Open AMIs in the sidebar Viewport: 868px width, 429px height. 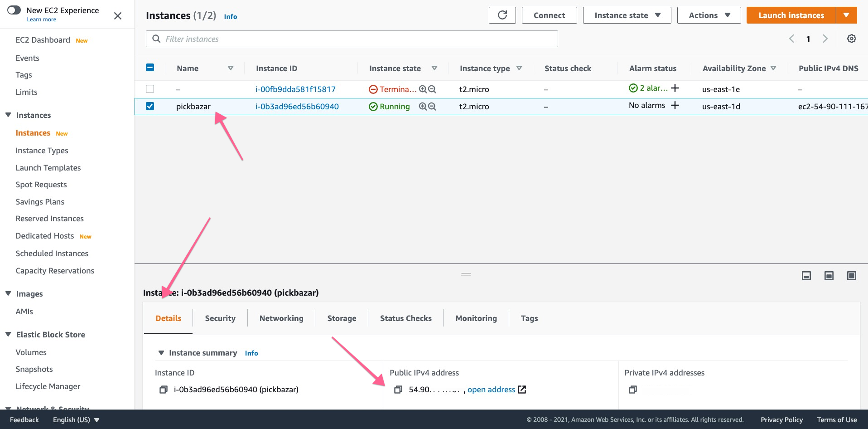24,312
